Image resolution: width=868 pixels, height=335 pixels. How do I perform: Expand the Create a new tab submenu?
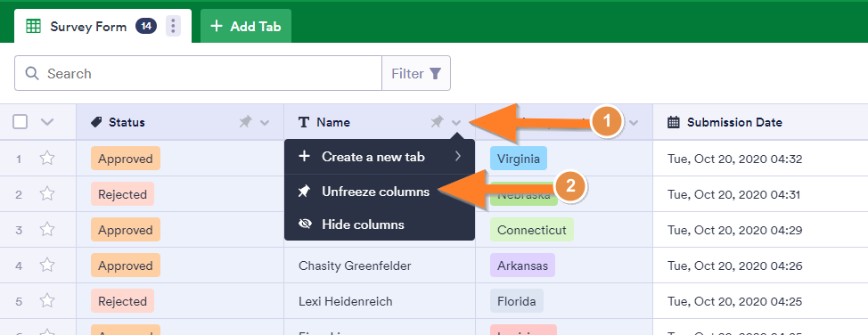coord(380,157)
